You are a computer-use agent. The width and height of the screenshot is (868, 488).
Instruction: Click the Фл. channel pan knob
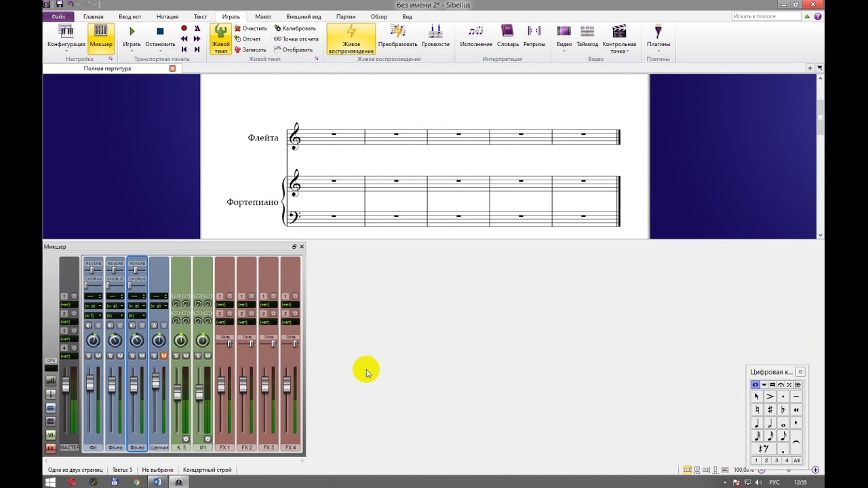[x=93, y=340]
